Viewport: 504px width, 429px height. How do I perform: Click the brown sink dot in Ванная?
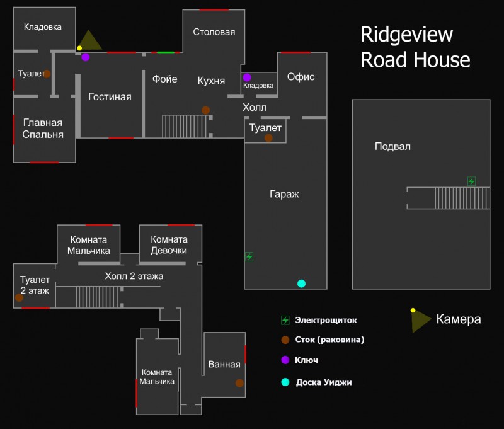[239, 383]
